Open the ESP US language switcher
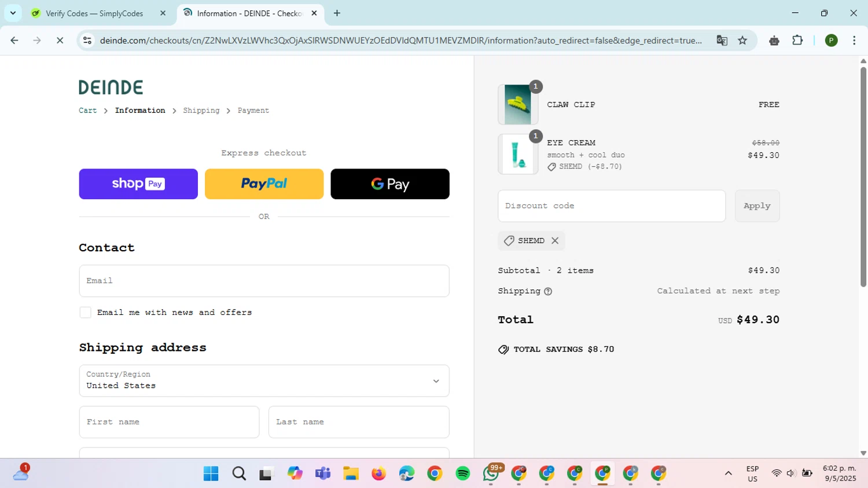 pyautogui.click(x=752, y=474)
